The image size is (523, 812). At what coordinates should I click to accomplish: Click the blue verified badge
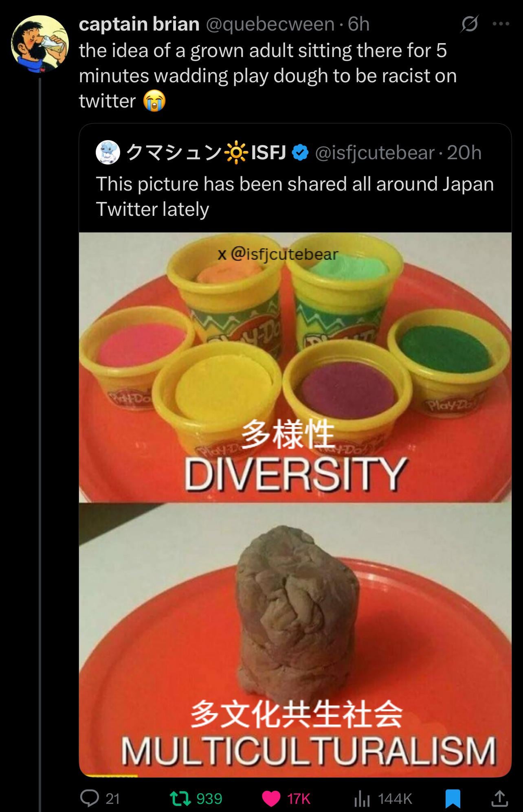(300, 153)
